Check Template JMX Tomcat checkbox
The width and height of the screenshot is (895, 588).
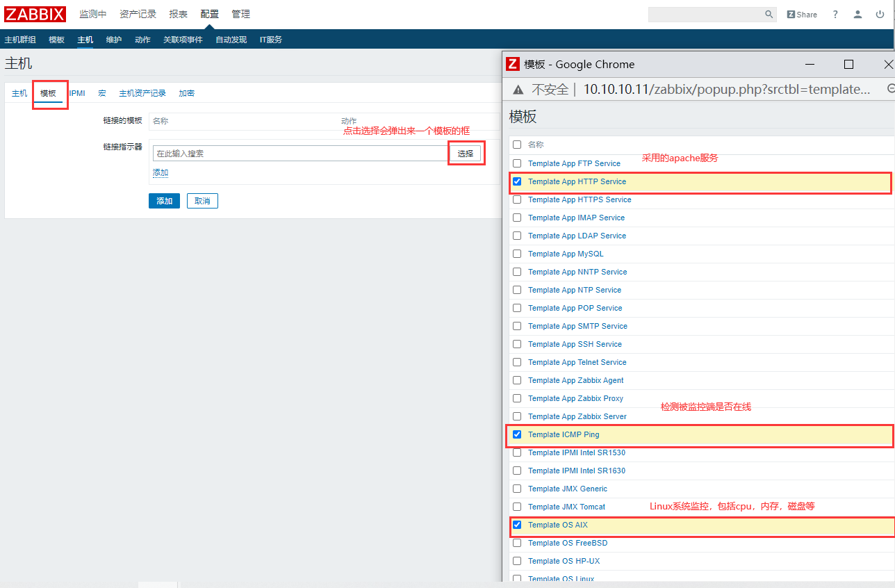point(516,507)
